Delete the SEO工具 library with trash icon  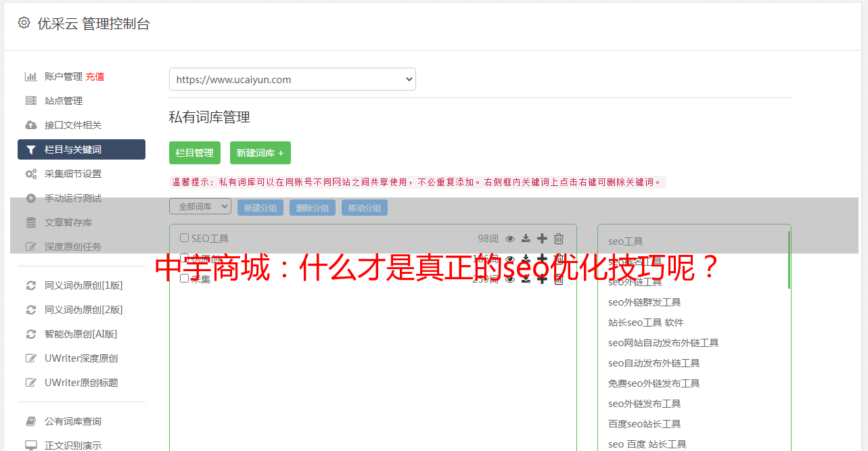[559, 239]
